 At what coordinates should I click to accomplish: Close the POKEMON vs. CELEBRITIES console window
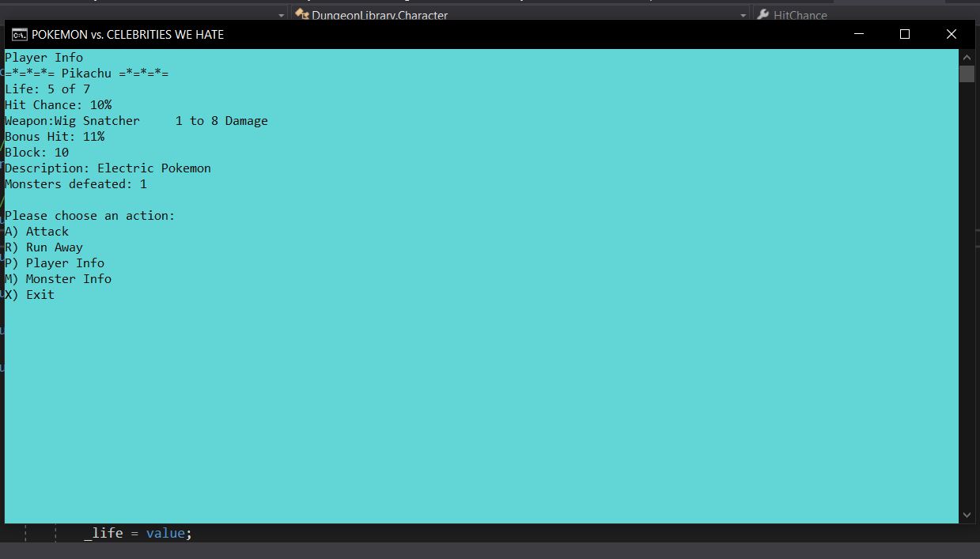952,35
